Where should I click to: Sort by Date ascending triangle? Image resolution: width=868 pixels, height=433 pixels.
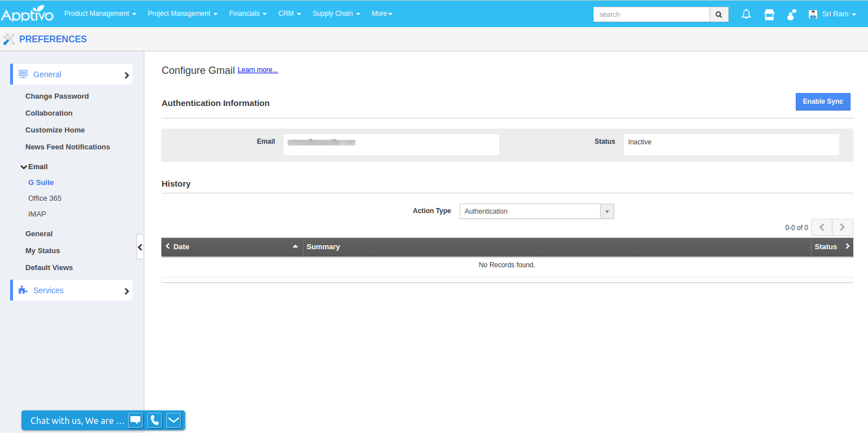click(295, 246)
